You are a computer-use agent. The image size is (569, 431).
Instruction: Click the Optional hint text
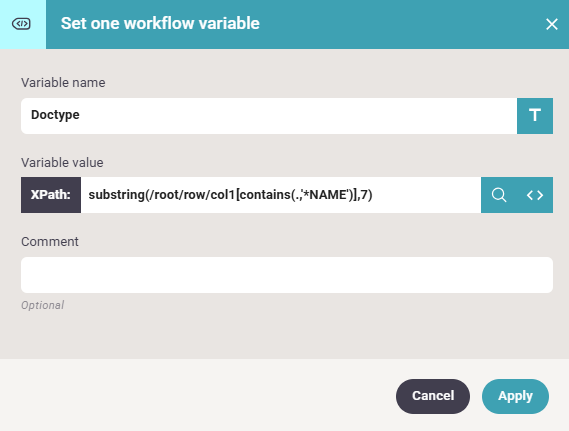pyautogui.click(x=42, y=305)
